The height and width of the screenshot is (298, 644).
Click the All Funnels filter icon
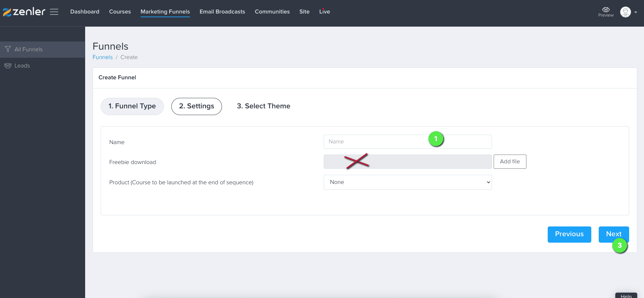tap(8, 49)
